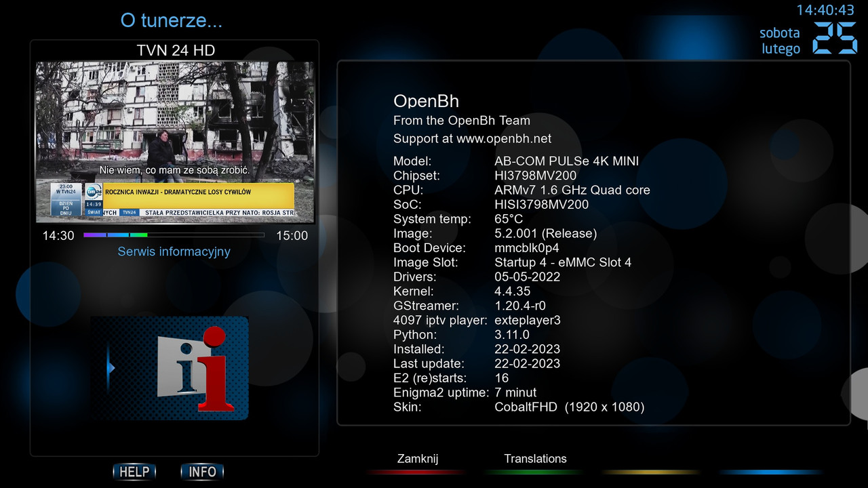
Task: Click Python value 3.11.0
Action: (x=512, y=335)
